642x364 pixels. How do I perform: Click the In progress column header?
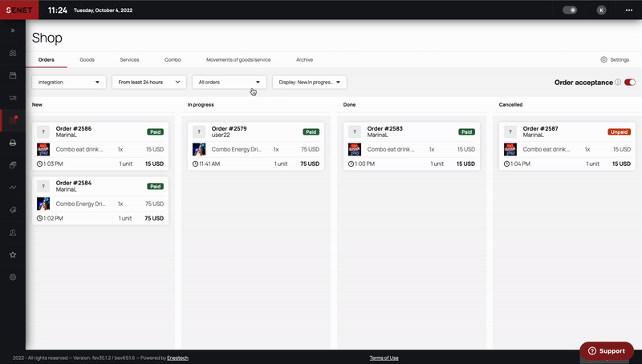pos(201,105)
